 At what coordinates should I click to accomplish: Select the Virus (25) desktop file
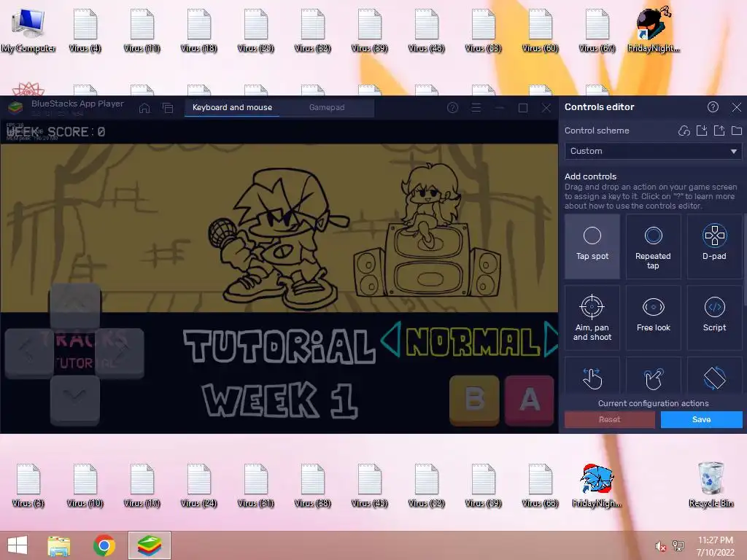[255, 31]
